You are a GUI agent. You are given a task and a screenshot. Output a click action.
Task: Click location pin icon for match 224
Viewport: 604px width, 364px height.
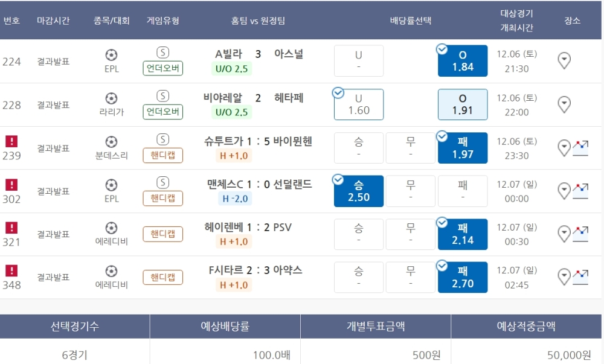[x=564, y=60]
